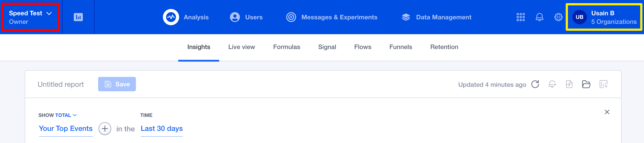Open the Retention tab
Image resolution: width=644 pixels, height=143 pixels.
tap(444, 47)
